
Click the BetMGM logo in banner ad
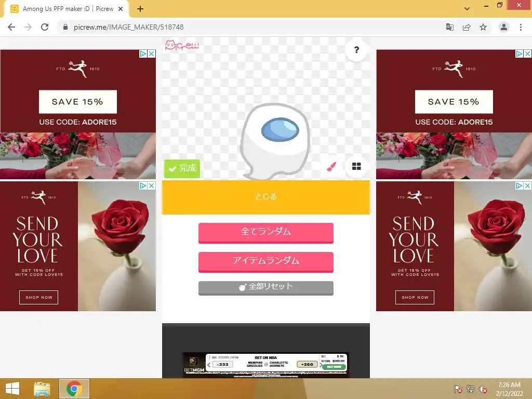click(194, 365)
